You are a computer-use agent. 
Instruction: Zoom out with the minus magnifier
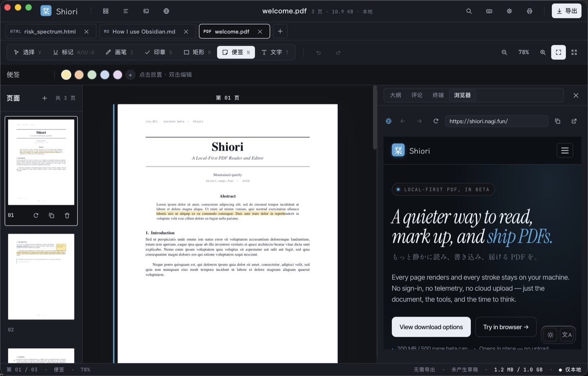504,52
